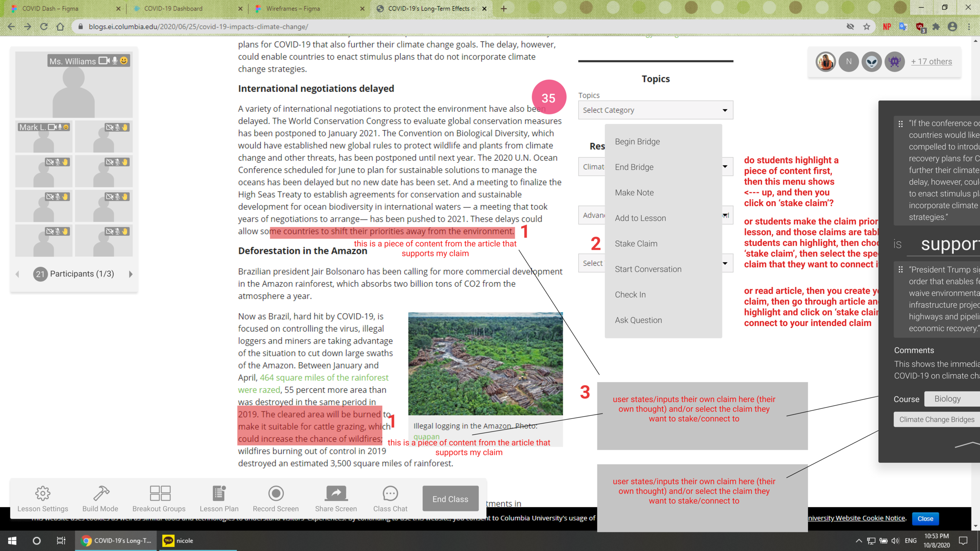Click the Share Screen icon
The image size is (980, 551).
tap(336, 493)
